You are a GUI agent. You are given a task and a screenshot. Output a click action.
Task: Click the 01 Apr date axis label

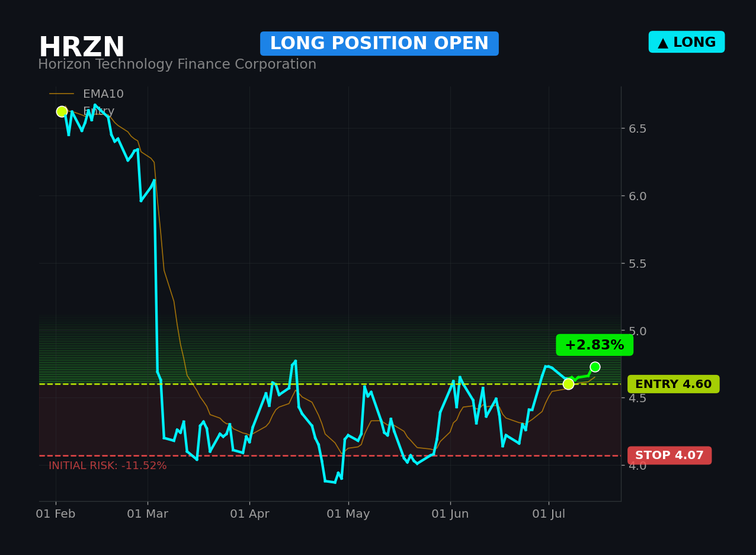coord(249,514)
